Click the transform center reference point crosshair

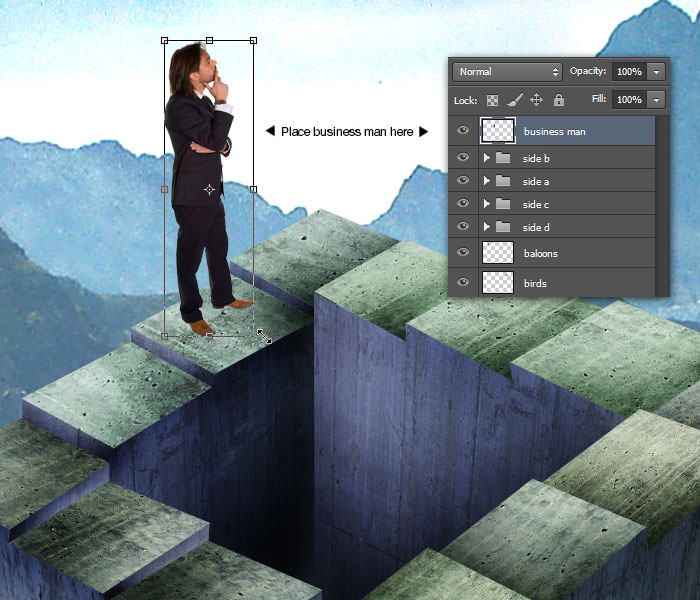pos(209,190)
